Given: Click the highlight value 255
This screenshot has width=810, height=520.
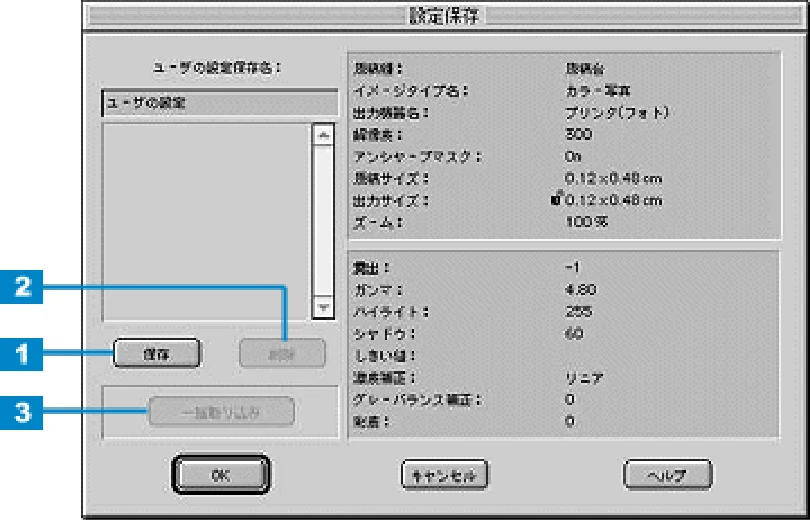Looking at the screenshot, I should [579, 311].
